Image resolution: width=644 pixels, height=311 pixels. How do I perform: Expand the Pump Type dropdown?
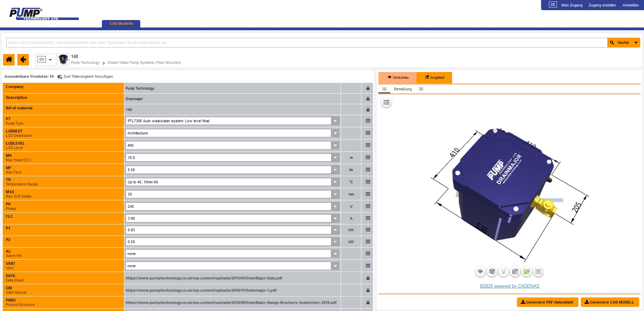tap(335, 121)
